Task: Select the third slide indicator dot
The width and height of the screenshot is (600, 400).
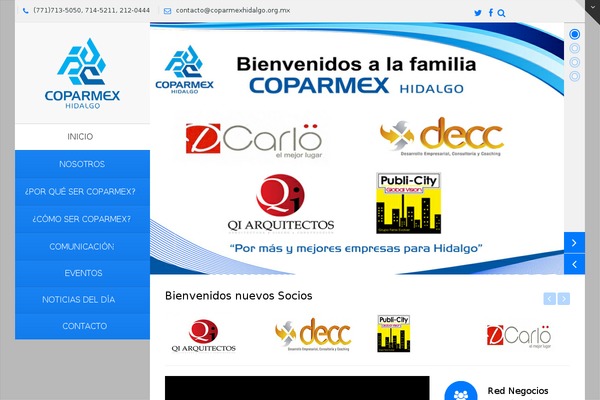Action: click(574, 62)
